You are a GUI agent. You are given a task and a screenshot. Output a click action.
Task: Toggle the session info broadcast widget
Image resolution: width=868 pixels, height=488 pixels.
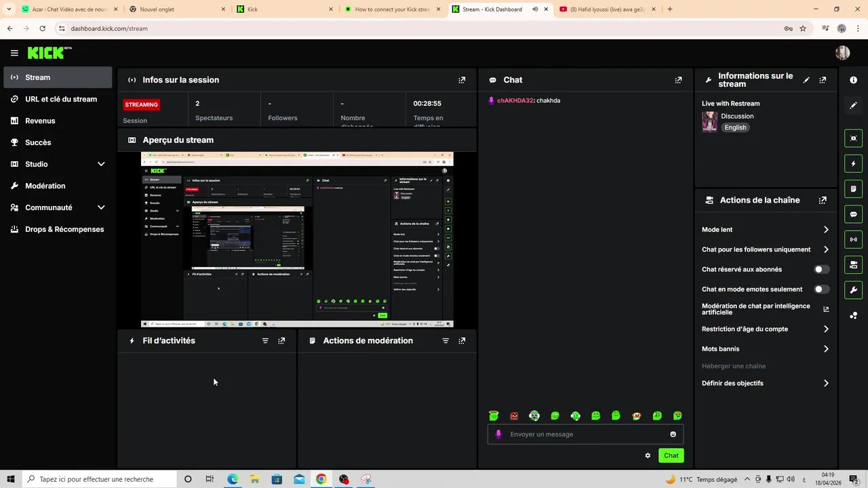point(853,239)
